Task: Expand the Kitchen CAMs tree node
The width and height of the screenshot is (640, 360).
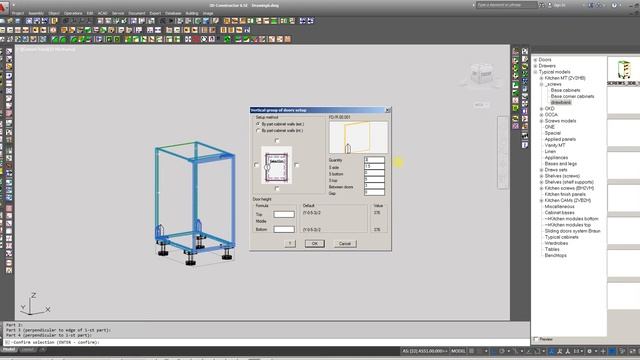Action: coord(542,201)
